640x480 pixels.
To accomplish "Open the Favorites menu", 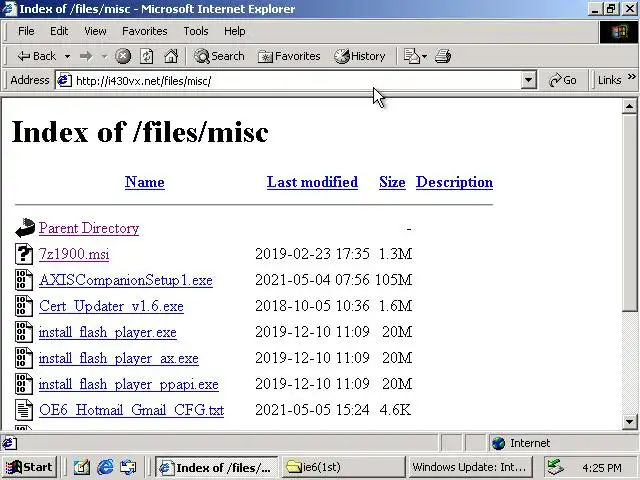I will pos(144,31).
